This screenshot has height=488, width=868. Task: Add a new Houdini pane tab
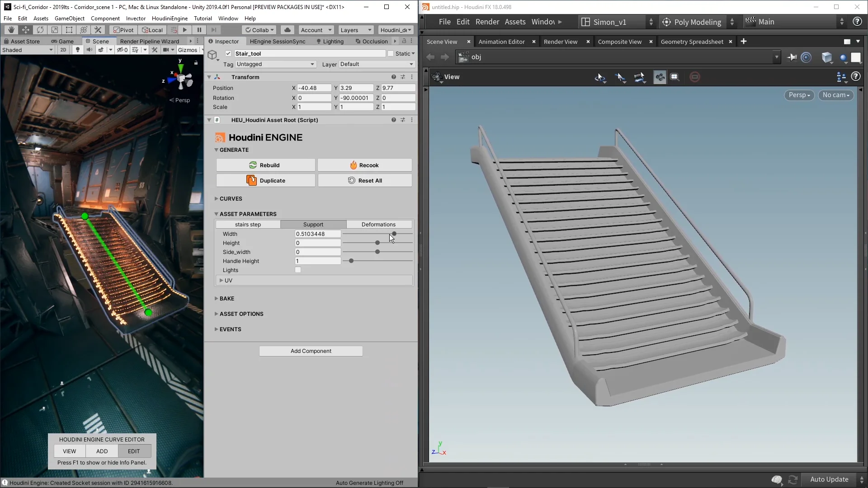pos(744,42)
